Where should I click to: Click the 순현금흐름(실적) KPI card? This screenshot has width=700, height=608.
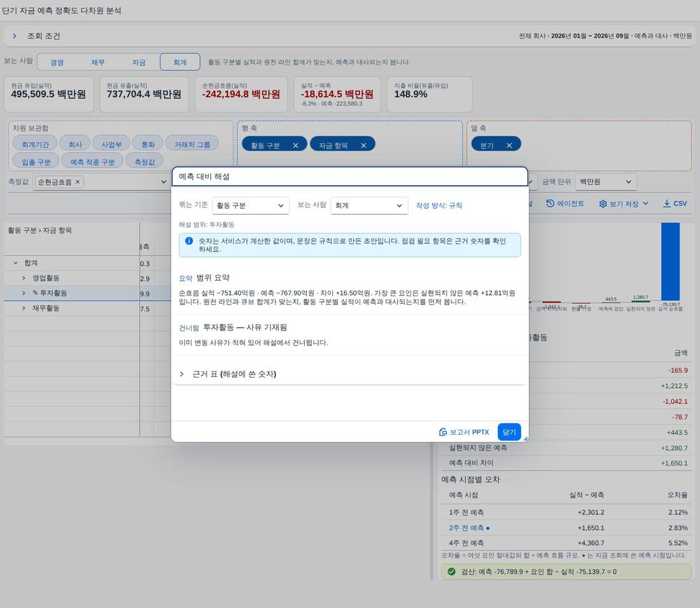[241, 94]
